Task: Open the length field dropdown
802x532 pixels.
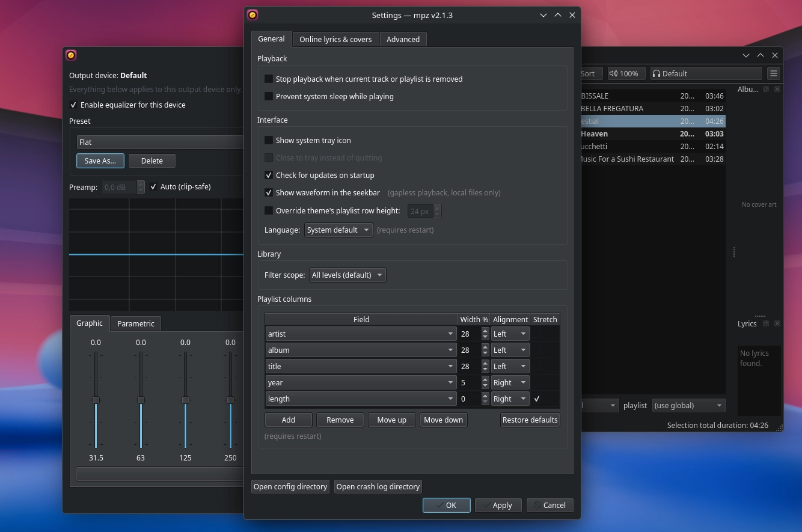Action: coord(361,399)
